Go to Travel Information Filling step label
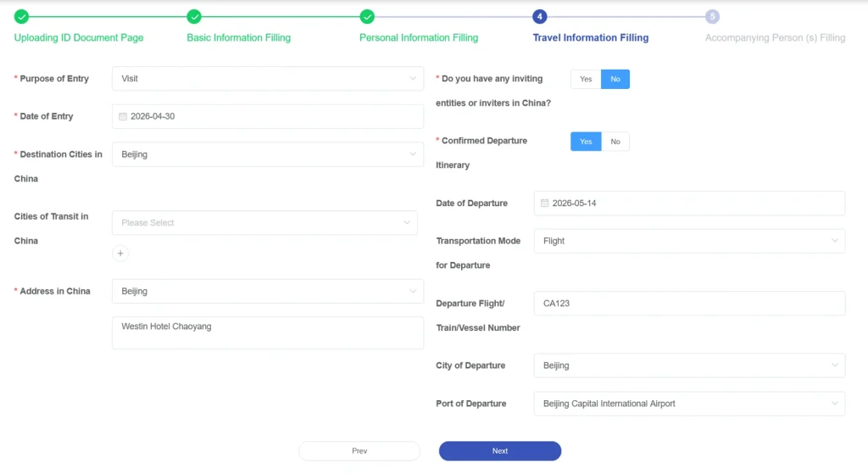Screen dimensions: 868x474 [590, 37]
